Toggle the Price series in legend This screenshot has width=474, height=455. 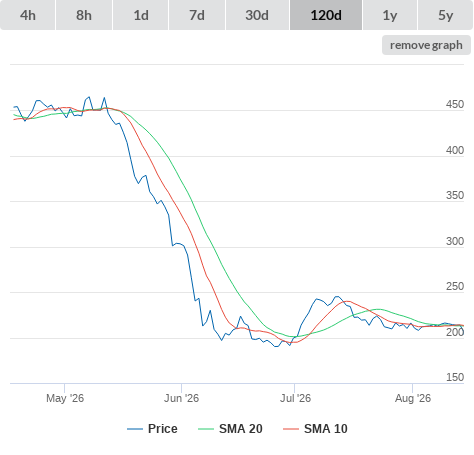(x=163, y=429)
